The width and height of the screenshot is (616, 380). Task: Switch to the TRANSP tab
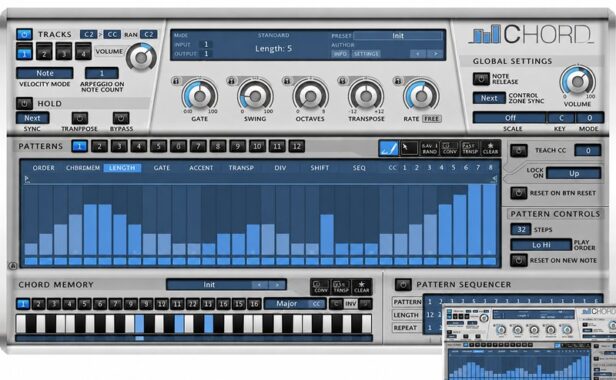241,168
